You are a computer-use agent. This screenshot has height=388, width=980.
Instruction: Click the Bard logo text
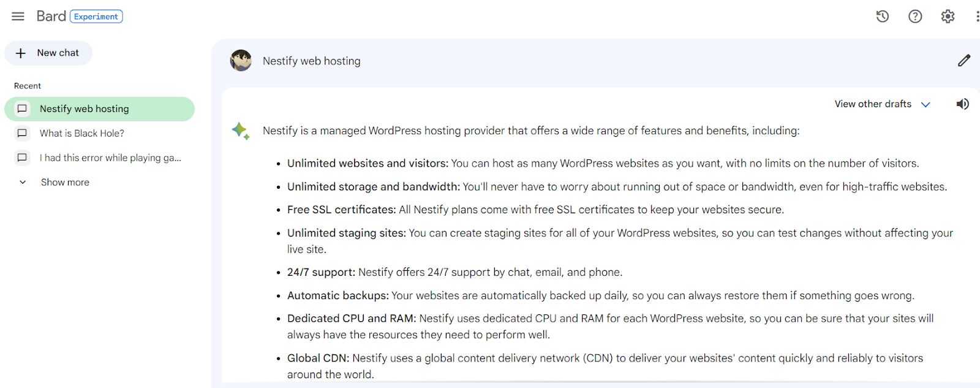coord(51,17)
